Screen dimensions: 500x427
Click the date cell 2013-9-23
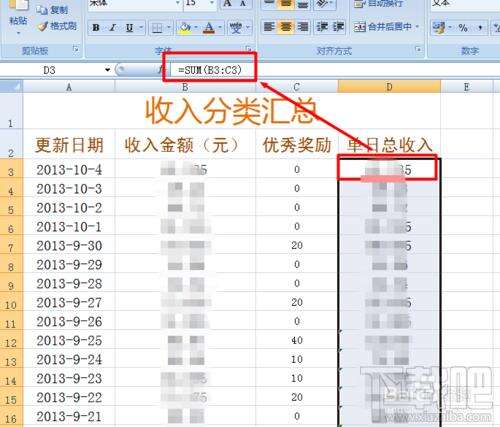[x=69, y=378]
